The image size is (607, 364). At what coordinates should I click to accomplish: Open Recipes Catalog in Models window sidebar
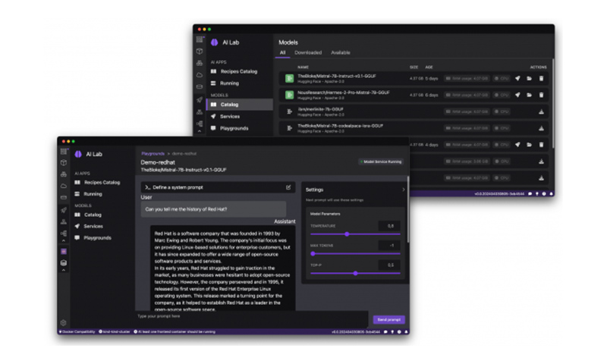(x=239, y=71)
